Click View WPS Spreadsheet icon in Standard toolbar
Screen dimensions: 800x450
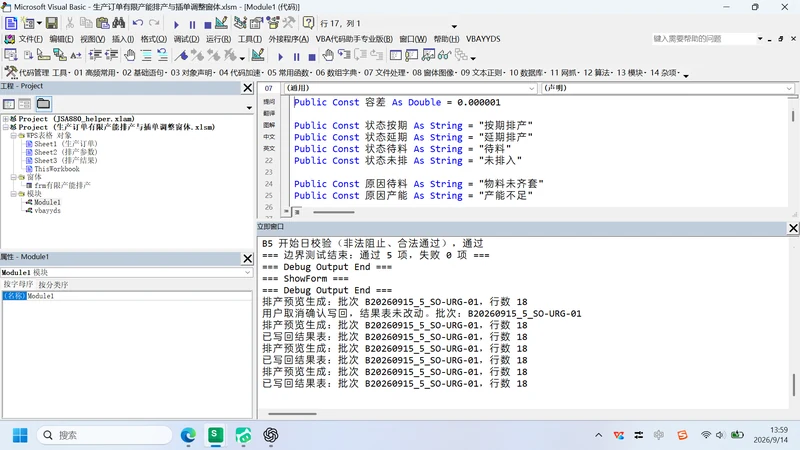tap(11, 23)
